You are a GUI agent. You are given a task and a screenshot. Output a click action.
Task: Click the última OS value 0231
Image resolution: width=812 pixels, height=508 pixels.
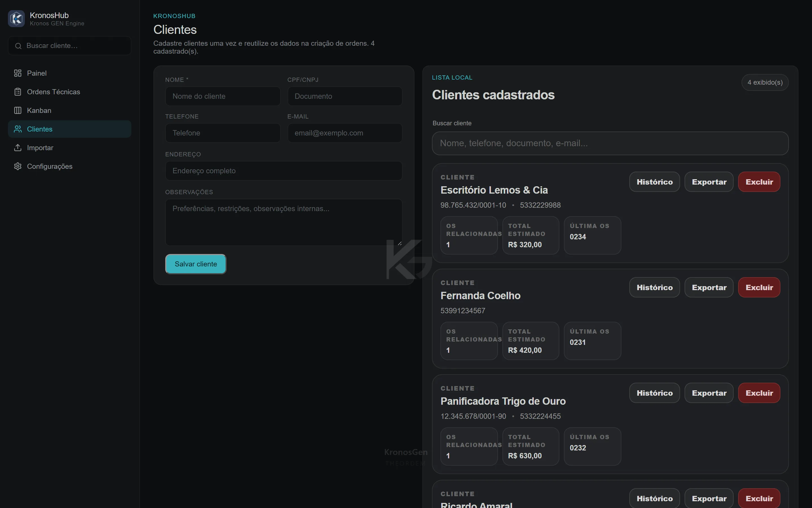(577, 342)
